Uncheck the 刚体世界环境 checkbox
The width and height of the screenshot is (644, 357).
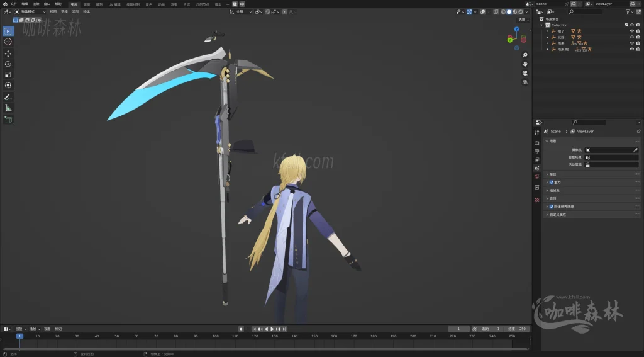pyautogui.click(x=551, y=207)
